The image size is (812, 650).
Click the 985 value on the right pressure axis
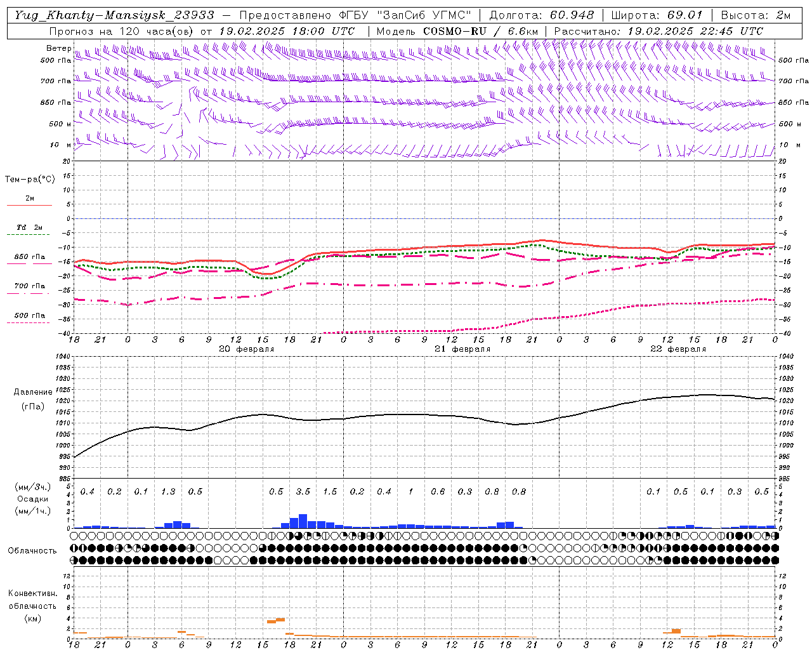click(785, 479)
